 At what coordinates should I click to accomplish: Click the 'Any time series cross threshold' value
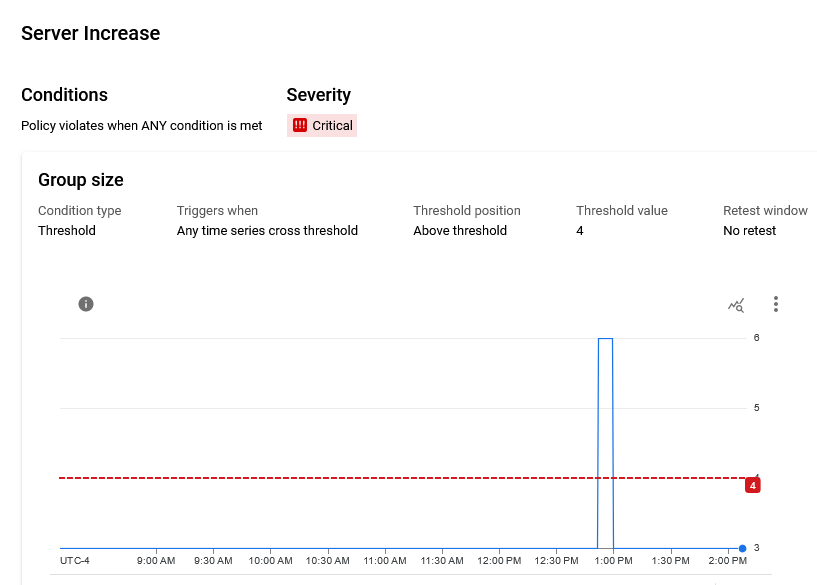[267, 231]
